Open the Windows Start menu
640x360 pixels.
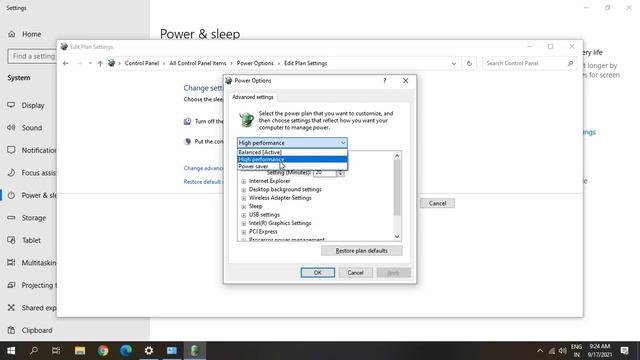click(x=11, y=351)
